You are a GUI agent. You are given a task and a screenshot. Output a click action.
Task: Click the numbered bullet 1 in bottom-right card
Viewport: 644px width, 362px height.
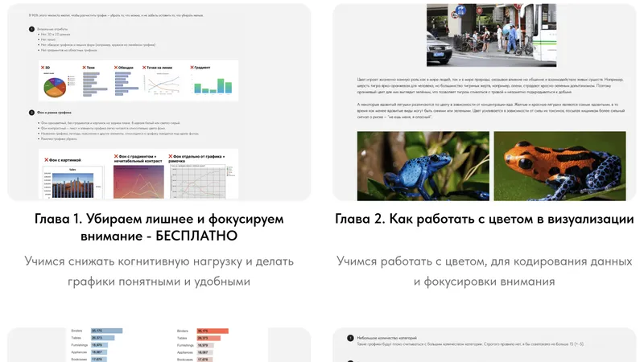349,339
